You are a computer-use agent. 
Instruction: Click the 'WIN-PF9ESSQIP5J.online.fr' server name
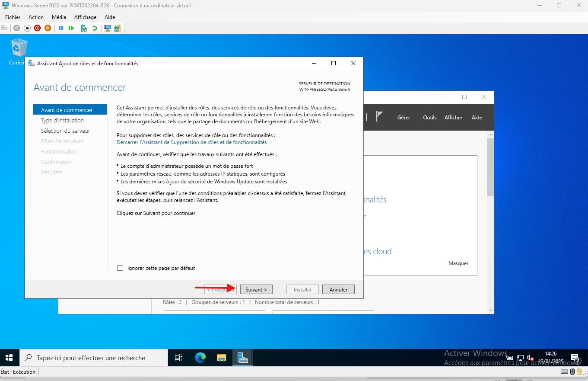click(x=325, y=89)
